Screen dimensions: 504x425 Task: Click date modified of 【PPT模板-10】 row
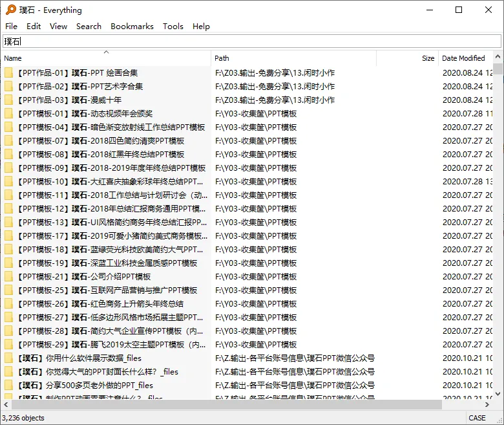[x=467, y=182]
